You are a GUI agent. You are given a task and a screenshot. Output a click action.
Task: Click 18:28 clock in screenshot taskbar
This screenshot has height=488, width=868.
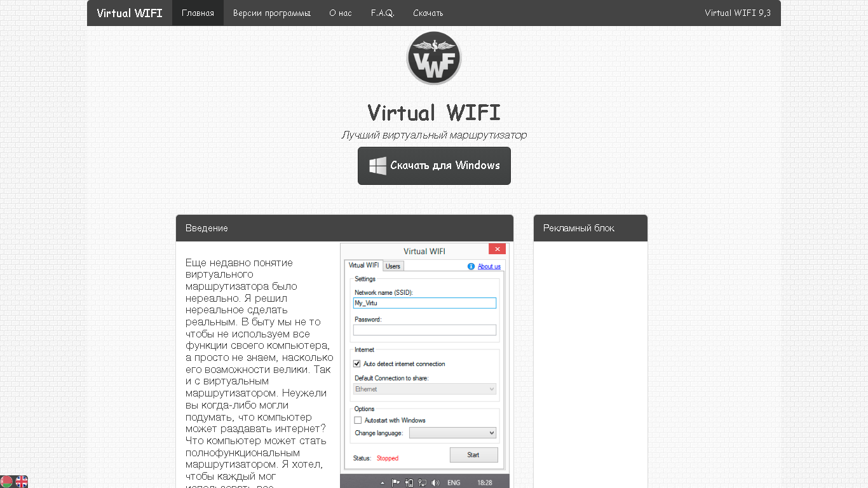click(485, 483)
